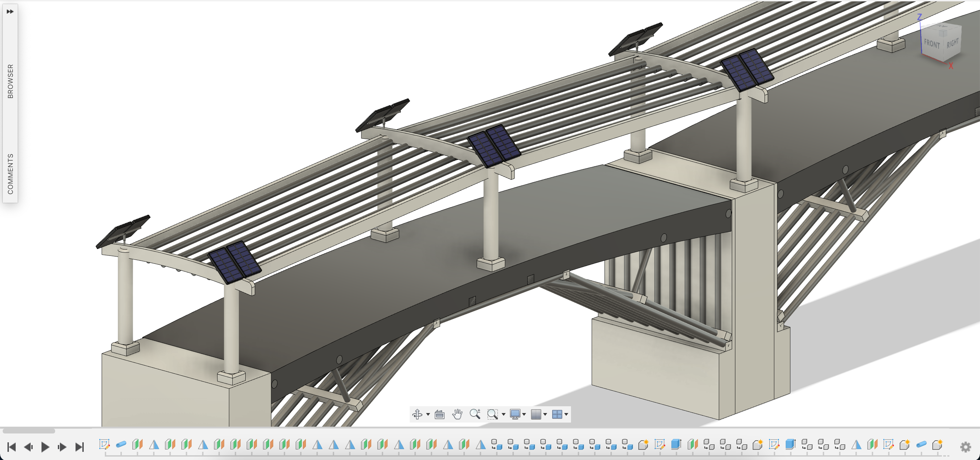Jump to timeline beginning
This screenshot has width=980, height=460.
[12, 447]
